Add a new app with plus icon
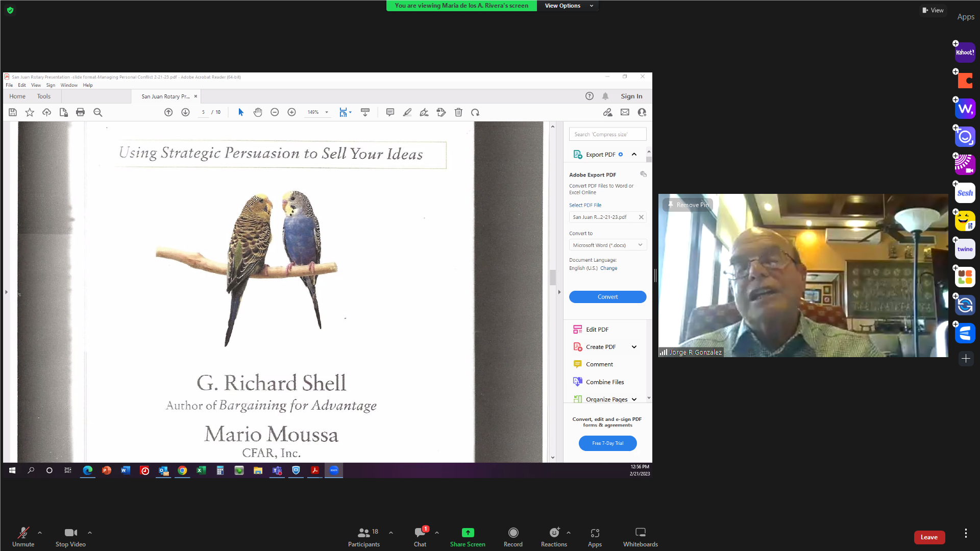The width and height of the screenshot is (980, 551). click(x=966, y=359)
